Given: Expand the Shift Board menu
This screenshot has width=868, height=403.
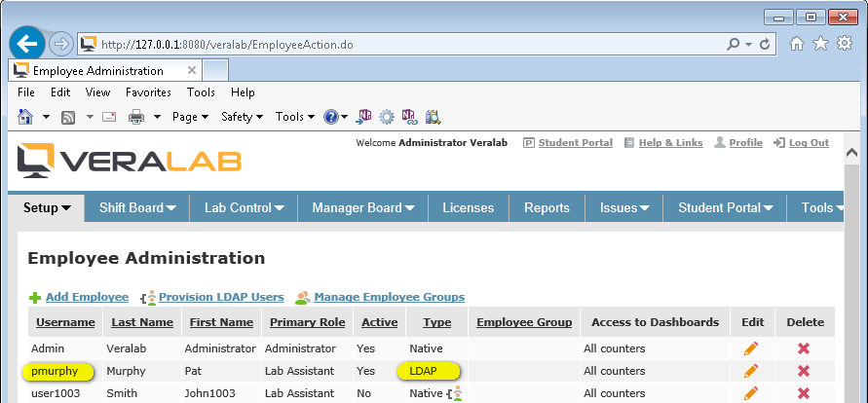Looking at the screenshot, I should (137, 208).
